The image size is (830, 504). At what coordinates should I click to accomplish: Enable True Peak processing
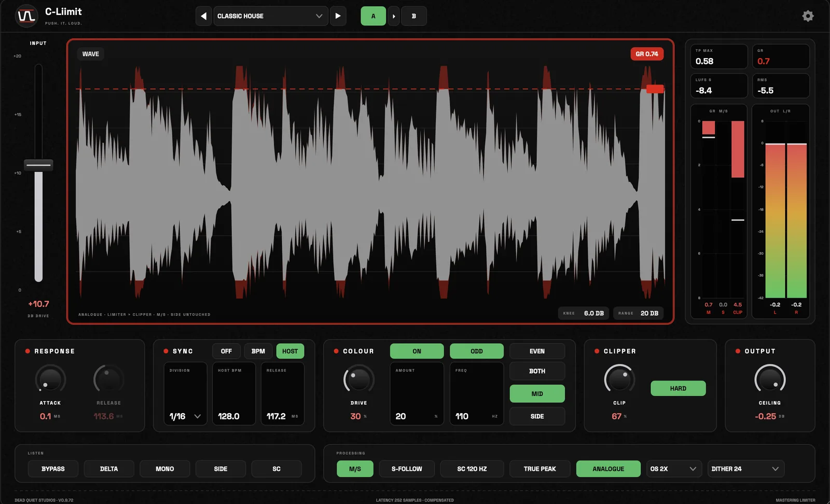pos(539,469)
